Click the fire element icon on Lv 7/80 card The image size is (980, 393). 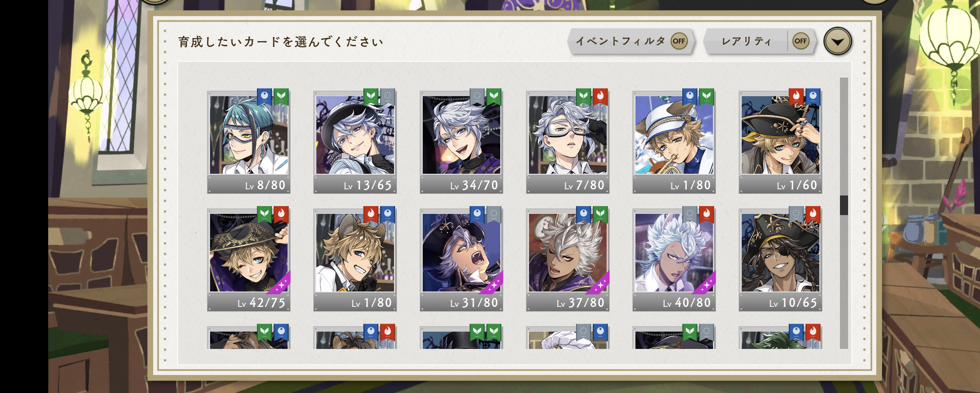click(x=600, y=96)
